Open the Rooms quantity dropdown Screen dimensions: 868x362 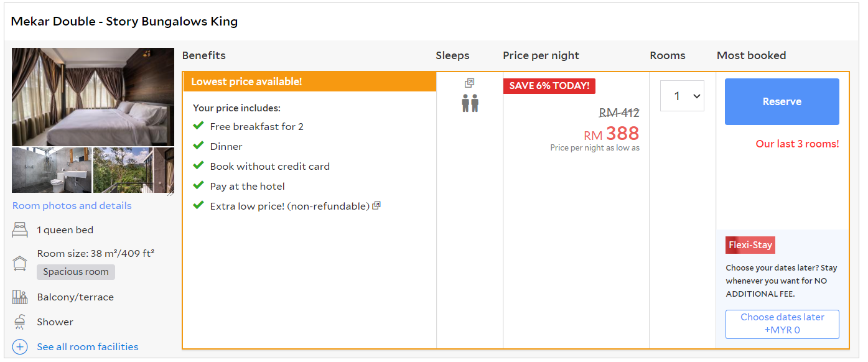pyautogui.click(x=682, y=96)
